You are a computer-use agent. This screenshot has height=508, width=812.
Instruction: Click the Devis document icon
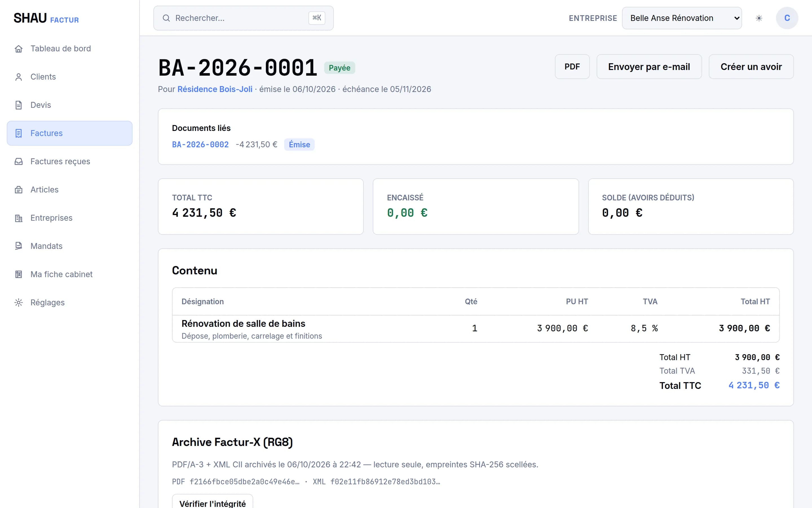click(19, 105)
